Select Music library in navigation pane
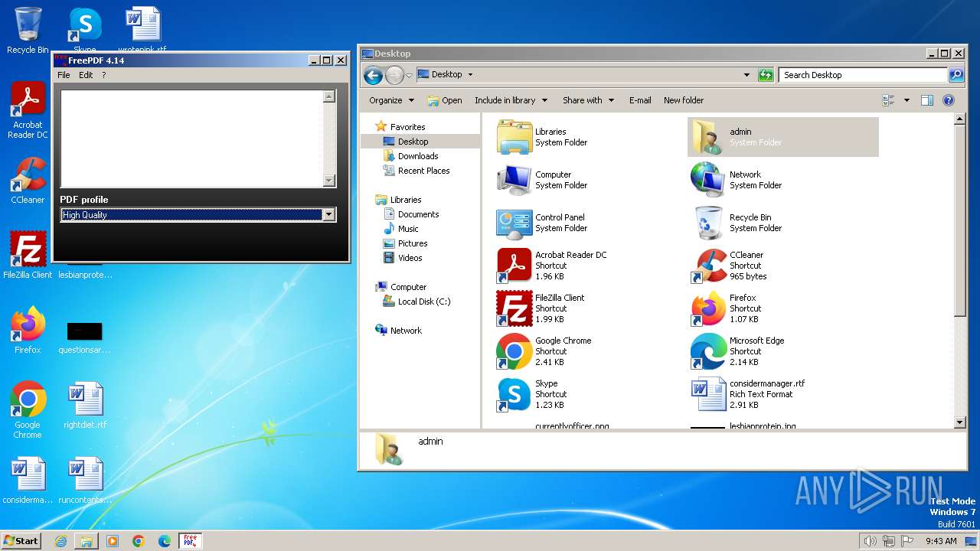This screenshot has height=551, width=980. coord(408,229)
